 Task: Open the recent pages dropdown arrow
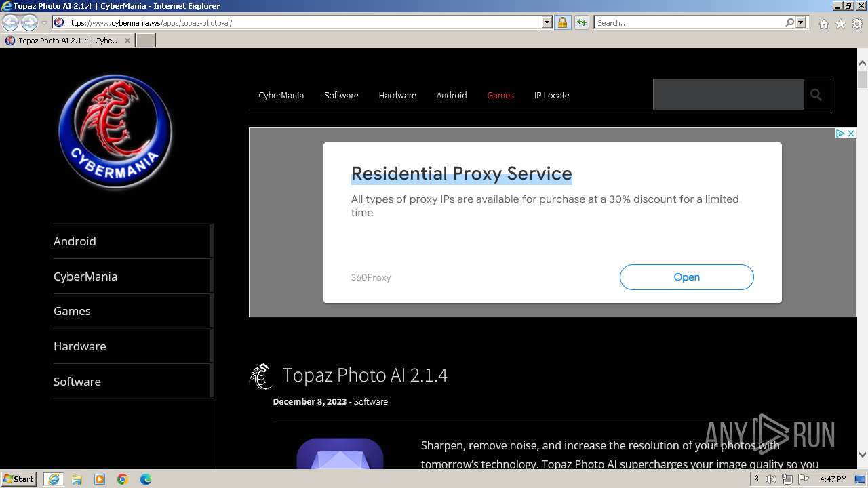pyautogui.click(x=44, y=22)
